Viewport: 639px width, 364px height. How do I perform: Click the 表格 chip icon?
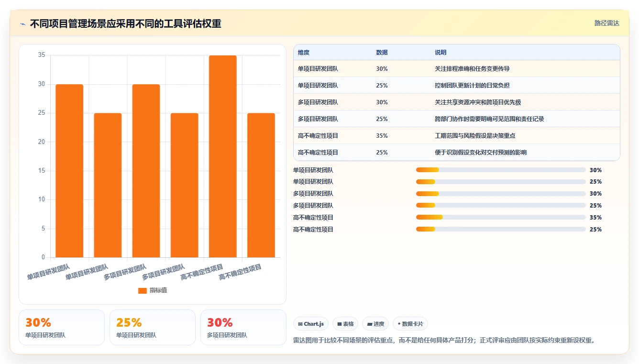[340, 324]
